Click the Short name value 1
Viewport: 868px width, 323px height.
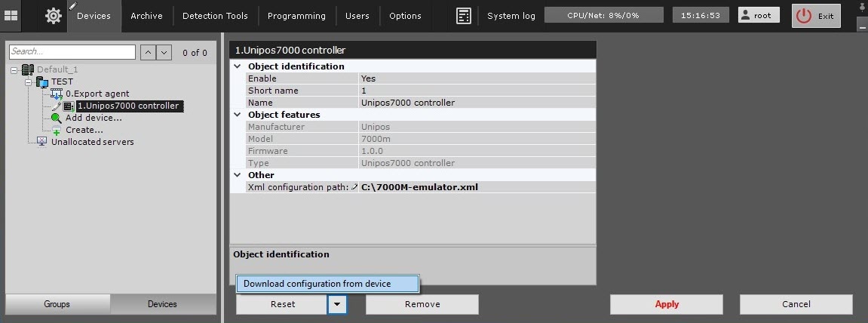363,91
